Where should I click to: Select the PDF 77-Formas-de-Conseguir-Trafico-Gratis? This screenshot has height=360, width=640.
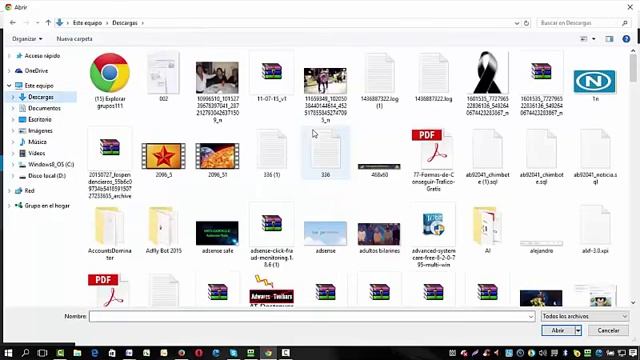pyautogui.click(x=433, y=160)
